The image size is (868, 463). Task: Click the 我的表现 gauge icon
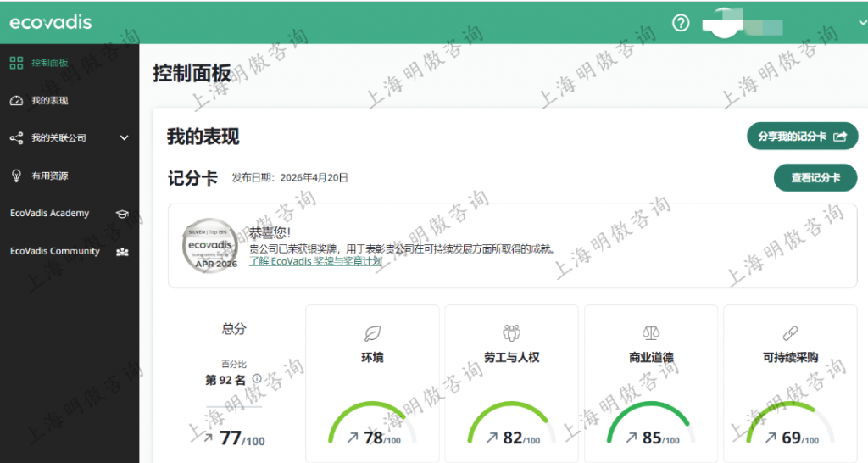click(16, 101)
